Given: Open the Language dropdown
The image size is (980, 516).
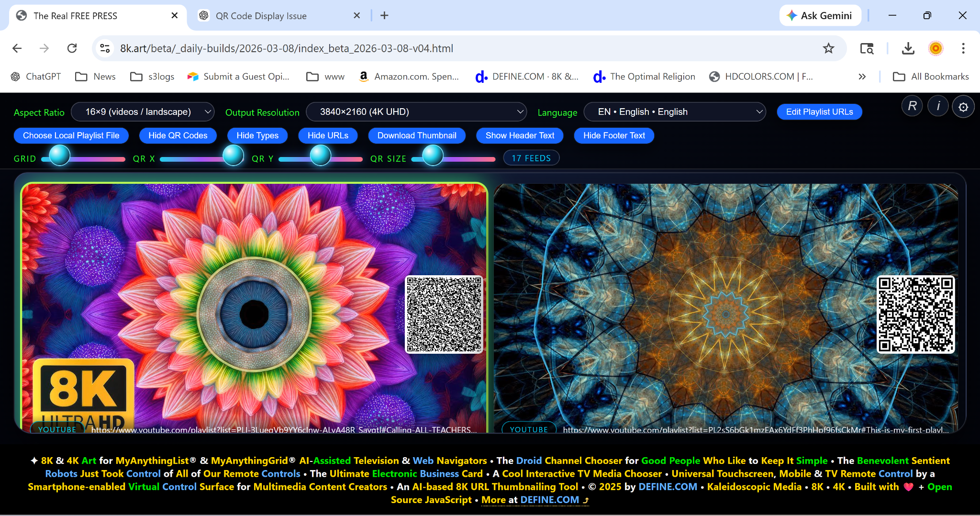Looking at the screenshot, I should click(675, 112).
